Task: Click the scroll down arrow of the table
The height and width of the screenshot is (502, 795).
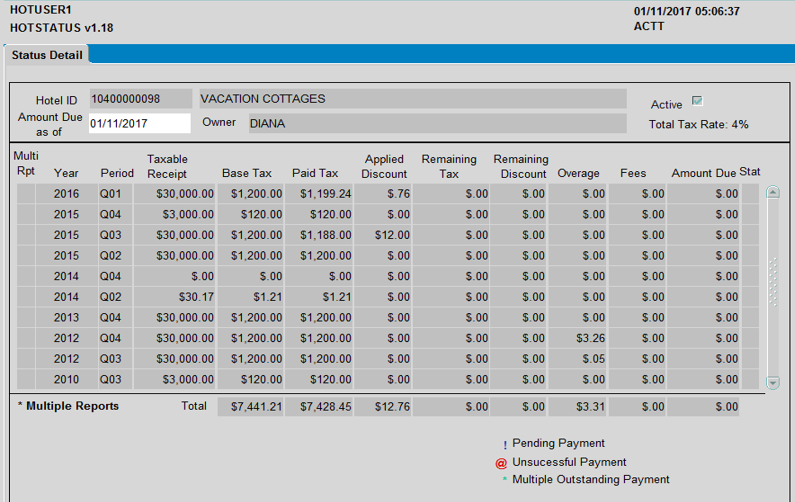Action: point(772,382)
